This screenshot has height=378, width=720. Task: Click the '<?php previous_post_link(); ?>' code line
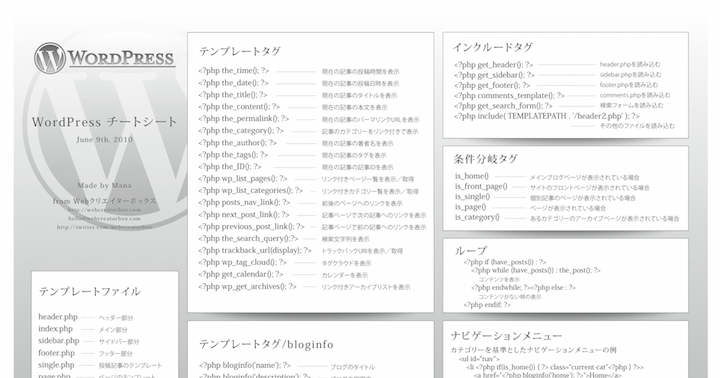[x=252, y=226]
